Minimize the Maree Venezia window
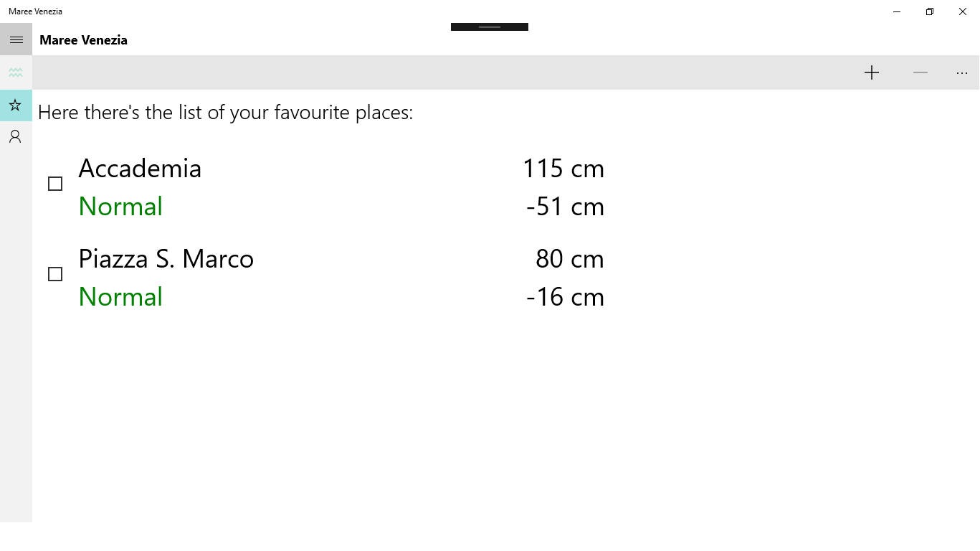This screenshot has width=980, height=551. (897, 11)
